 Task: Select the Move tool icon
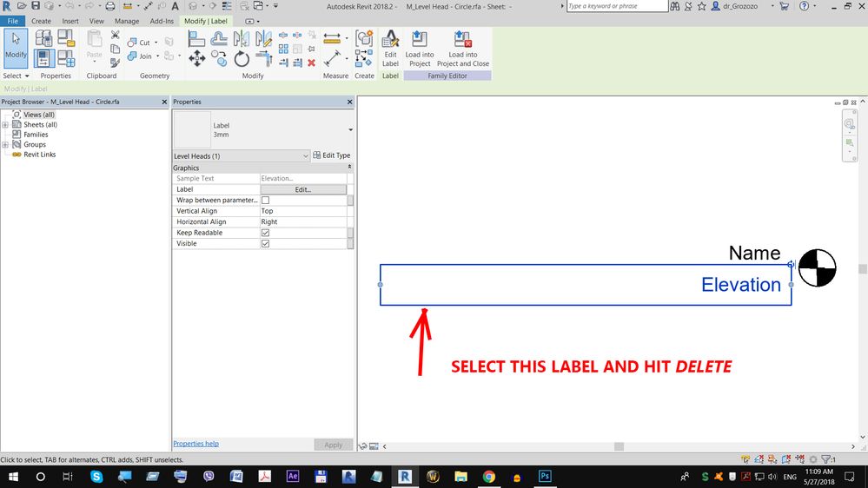pos(197,58)
